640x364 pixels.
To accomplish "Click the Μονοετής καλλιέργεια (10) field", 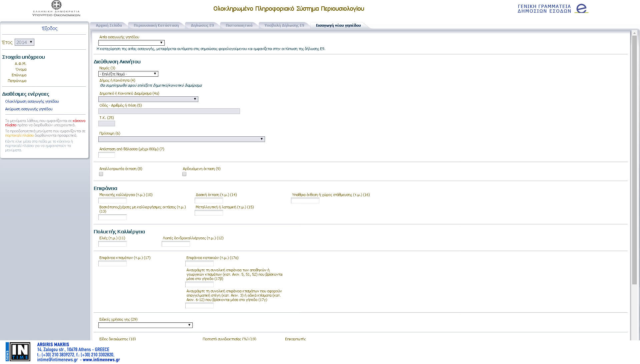I will [x=112, y=201].
